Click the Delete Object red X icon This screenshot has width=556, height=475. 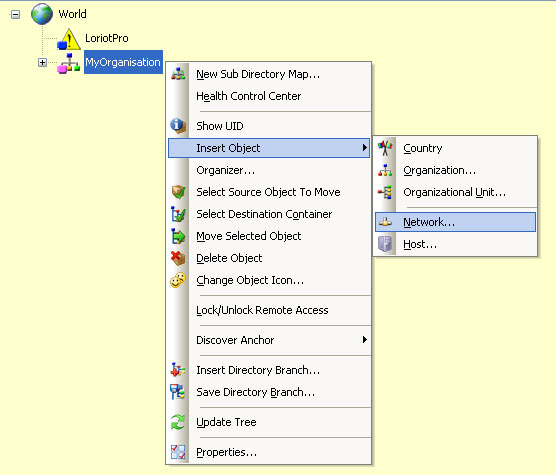178,258
